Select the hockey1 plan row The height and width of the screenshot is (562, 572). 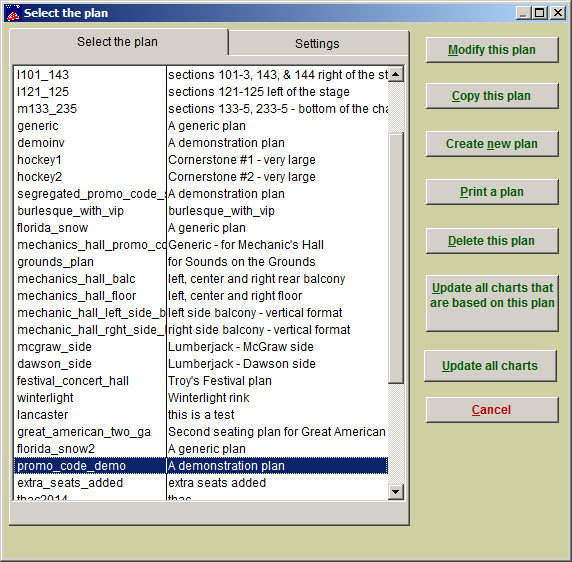click(x=201, y=160)
